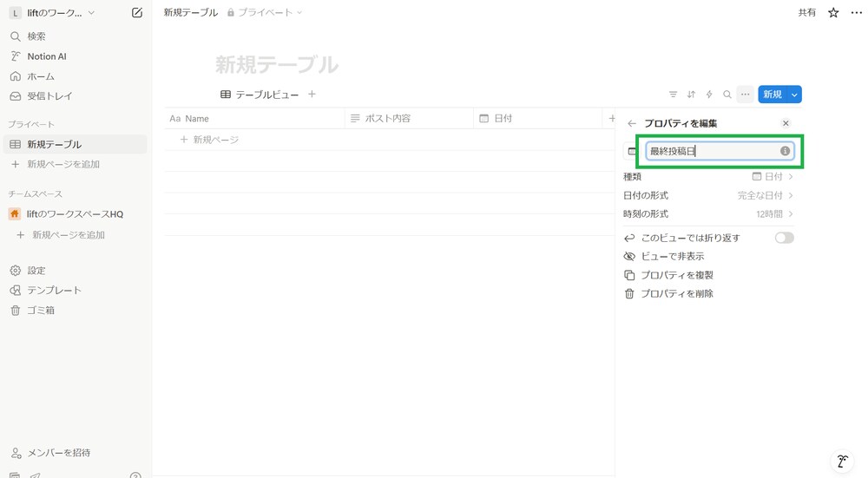Click the ポスト内容 column header
868x478 pixels.
coord(409,118)
